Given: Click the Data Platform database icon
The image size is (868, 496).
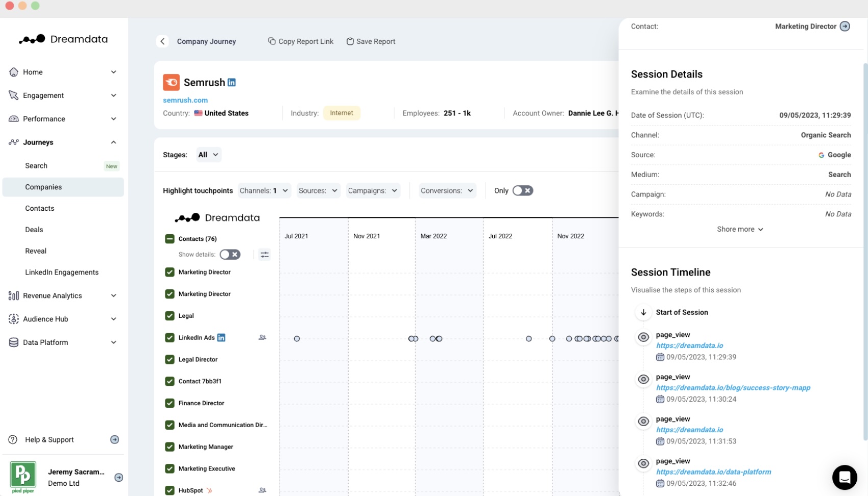Looking at the screenshot, I should [x=14, y=342].
